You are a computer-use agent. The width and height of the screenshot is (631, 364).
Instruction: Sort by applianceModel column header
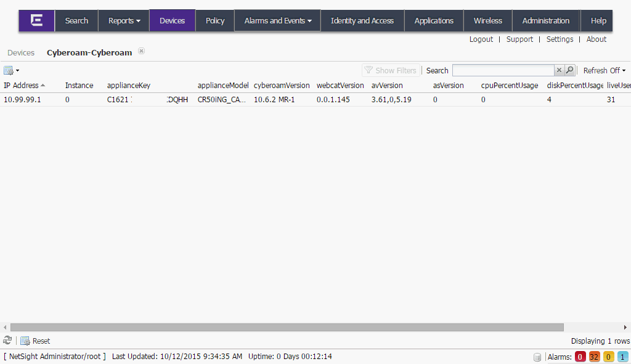223,85
